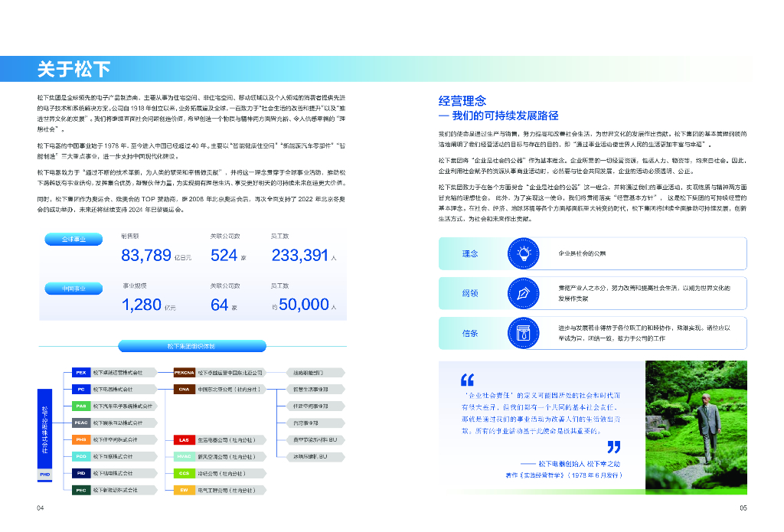The width and height of the screenshot is (784, 532).
Task: Select the blue 全球事业 pill label
Action: click(73, 240)
